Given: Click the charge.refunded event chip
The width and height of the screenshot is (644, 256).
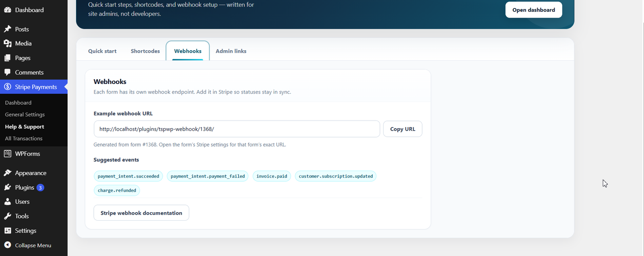Looking at the screenshot, I should click(117, 190).
